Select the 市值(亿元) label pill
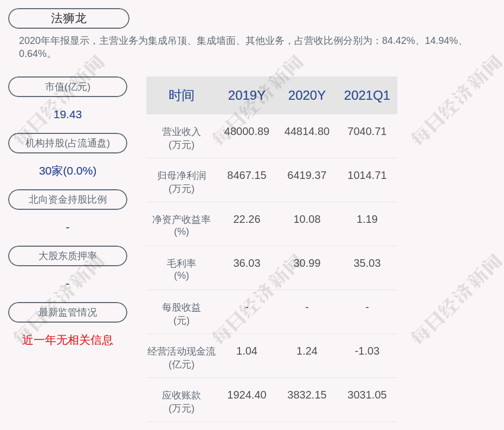The height and width of the screenshot is (430, 504). tap(68, 87)
